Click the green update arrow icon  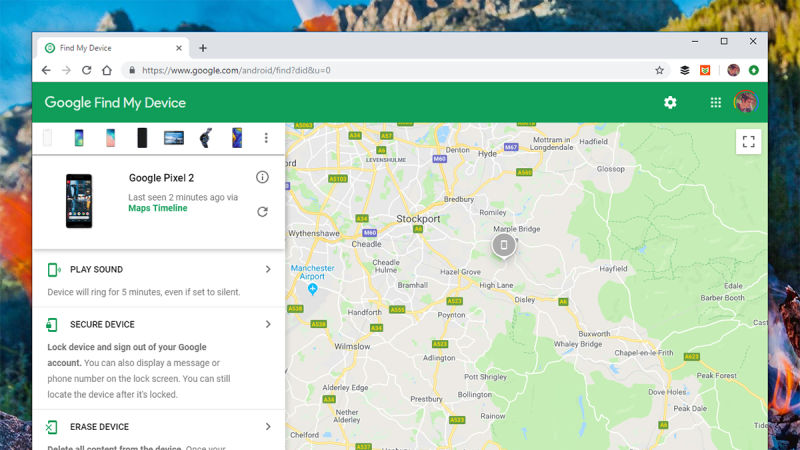coord(754,70)
